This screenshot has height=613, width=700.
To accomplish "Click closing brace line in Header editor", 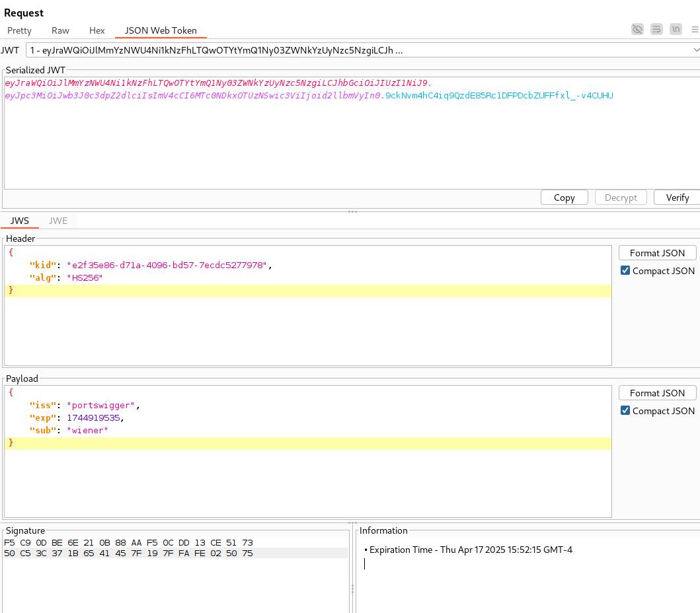I will click(x=307, y=291).
